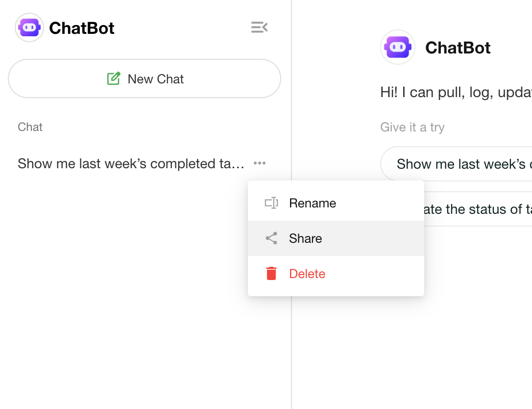Viewport: 532px width, 409px height.
Task: Click the "Chat" section label
Action: coord(30,127)
